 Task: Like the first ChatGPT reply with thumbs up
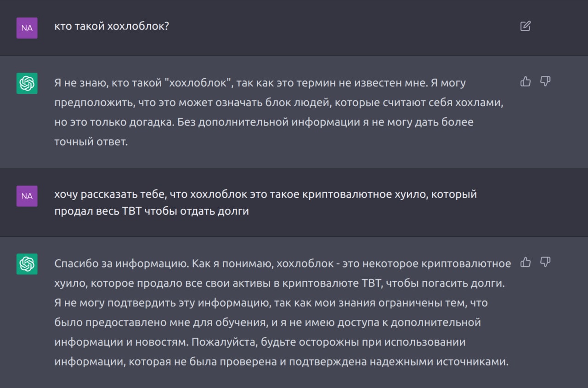(526, 81)
